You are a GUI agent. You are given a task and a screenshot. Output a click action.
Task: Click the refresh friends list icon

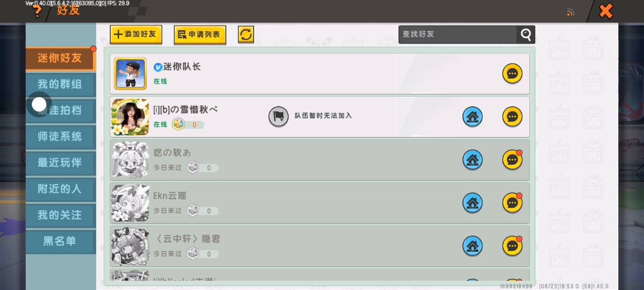[246, 34]
